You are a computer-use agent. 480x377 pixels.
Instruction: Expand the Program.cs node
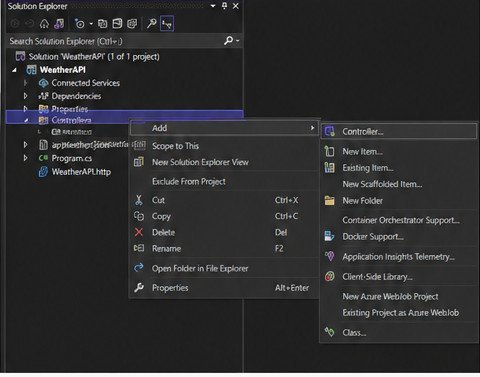tap(25, 158)
